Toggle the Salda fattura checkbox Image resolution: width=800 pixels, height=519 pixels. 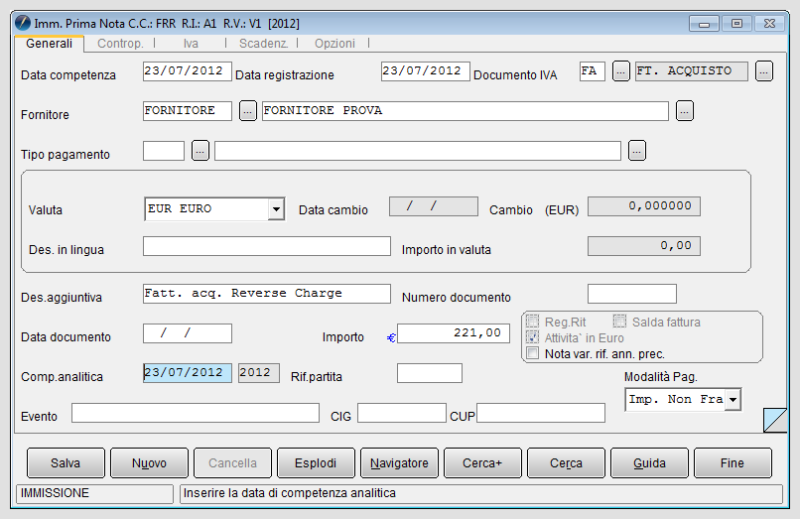[x=619, y=322]
